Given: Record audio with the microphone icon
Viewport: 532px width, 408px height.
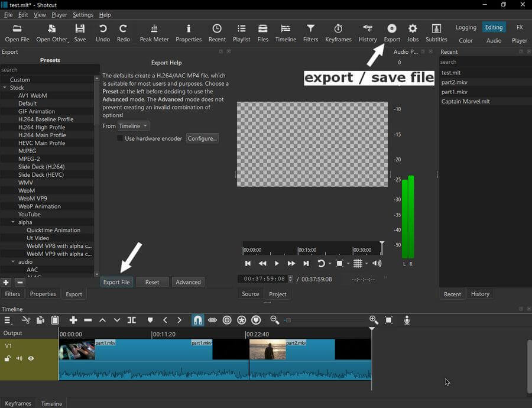Looking at the screenshot, I should pyautogui.click(x=407, y=320).
